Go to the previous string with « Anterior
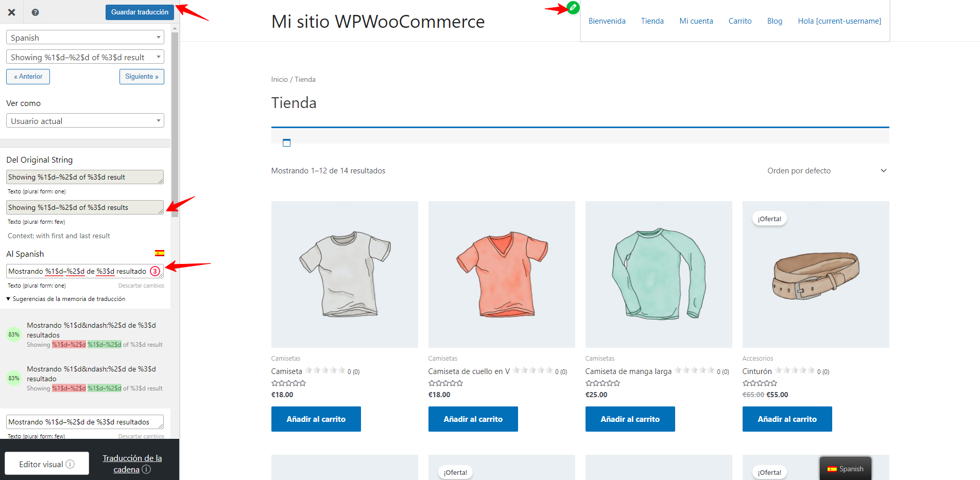This screenshot has height=480, width=980. (x=28, y=77)
